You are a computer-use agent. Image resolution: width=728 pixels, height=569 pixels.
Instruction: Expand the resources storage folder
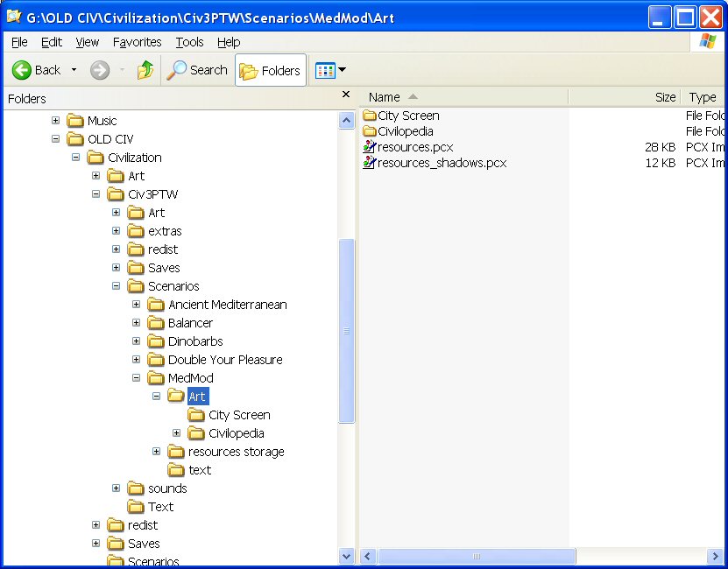click(157, 451)
